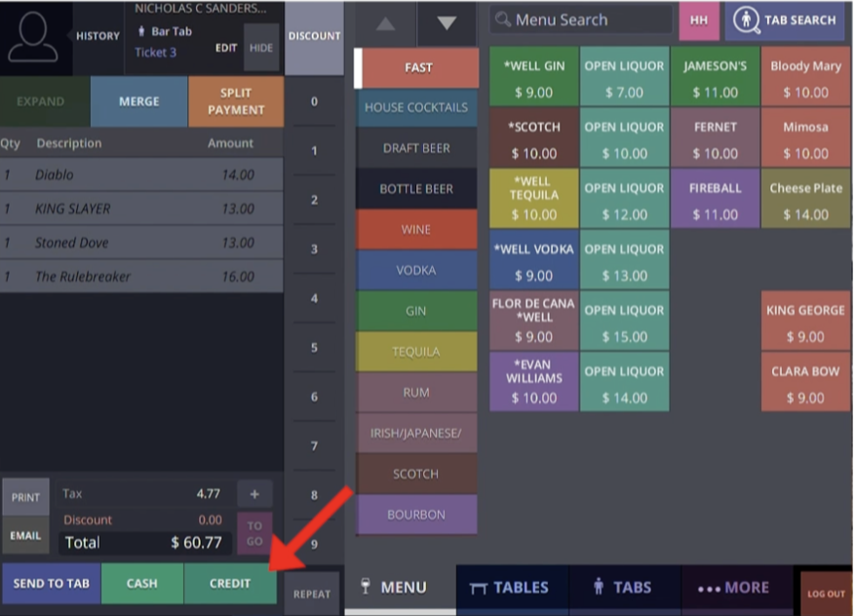Add *WELL GIN $9.00

tap(534, 76)
